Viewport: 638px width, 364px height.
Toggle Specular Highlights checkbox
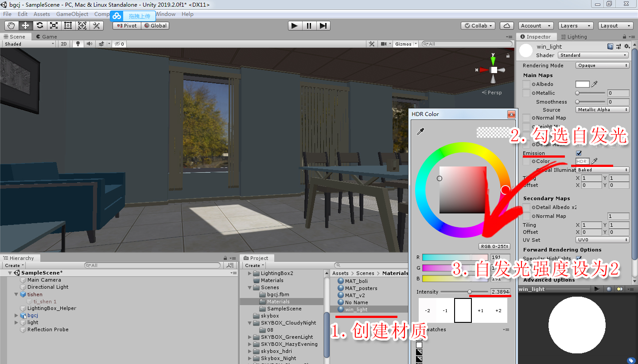[x=579, y=258]
